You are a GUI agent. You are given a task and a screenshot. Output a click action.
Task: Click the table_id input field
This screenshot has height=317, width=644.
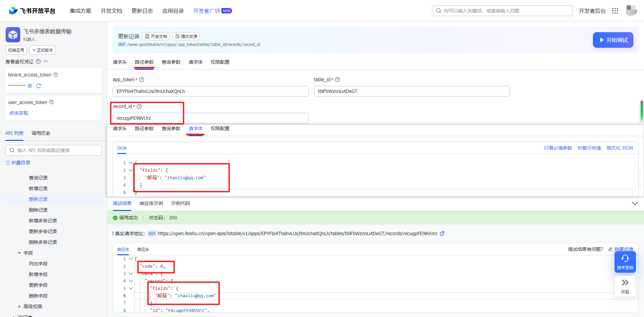412,91
